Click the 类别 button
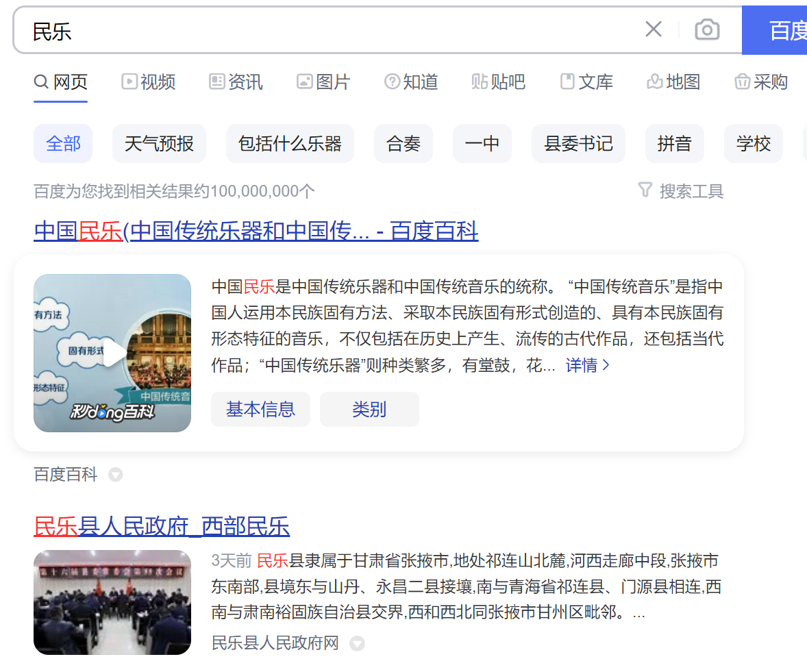The height and width of the screenshot is (672, 807). click(369, 409)
